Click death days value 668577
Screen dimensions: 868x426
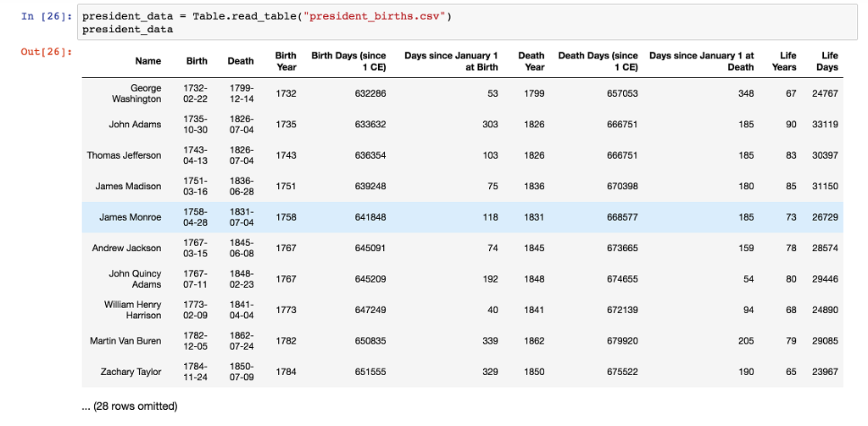[x=622, y=217]
